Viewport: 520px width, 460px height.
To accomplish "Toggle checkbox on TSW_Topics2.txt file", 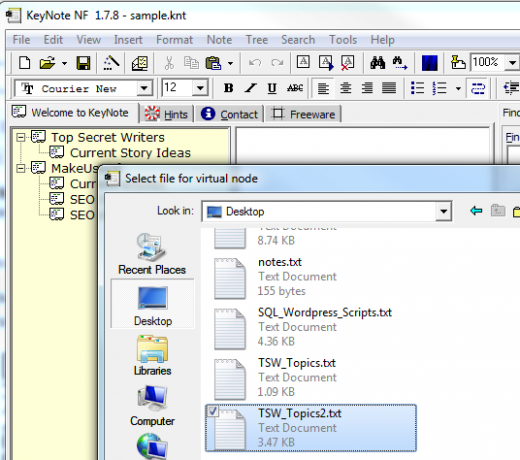I will coord(213,411).
